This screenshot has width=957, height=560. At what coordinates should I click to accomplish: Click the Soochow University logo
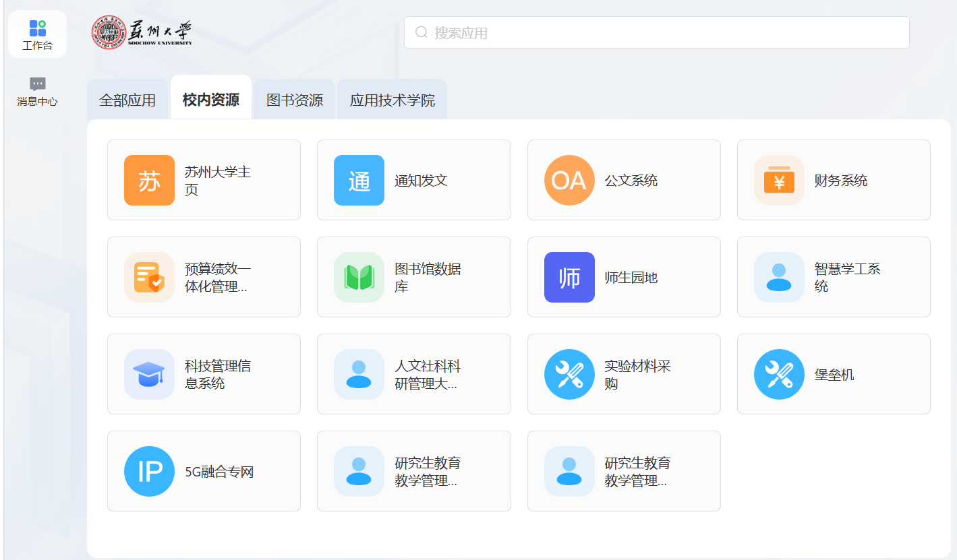(142, 32)
